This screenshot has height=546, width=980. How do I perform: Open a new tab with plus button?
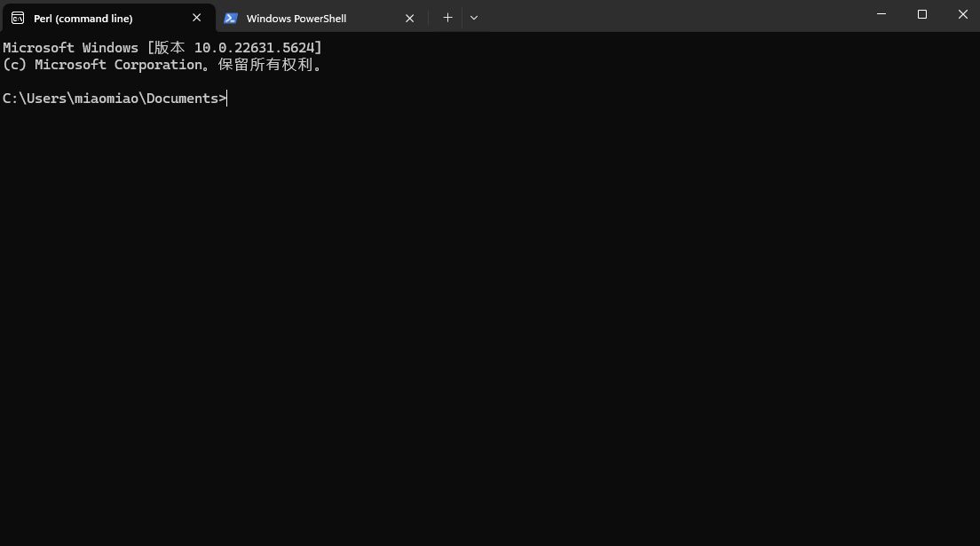[447, 18]
